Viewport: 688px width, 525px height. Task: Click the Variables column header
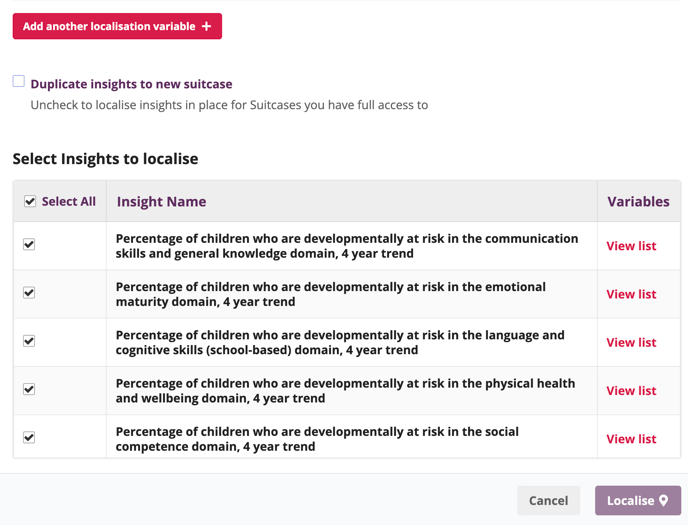point(638,201)
